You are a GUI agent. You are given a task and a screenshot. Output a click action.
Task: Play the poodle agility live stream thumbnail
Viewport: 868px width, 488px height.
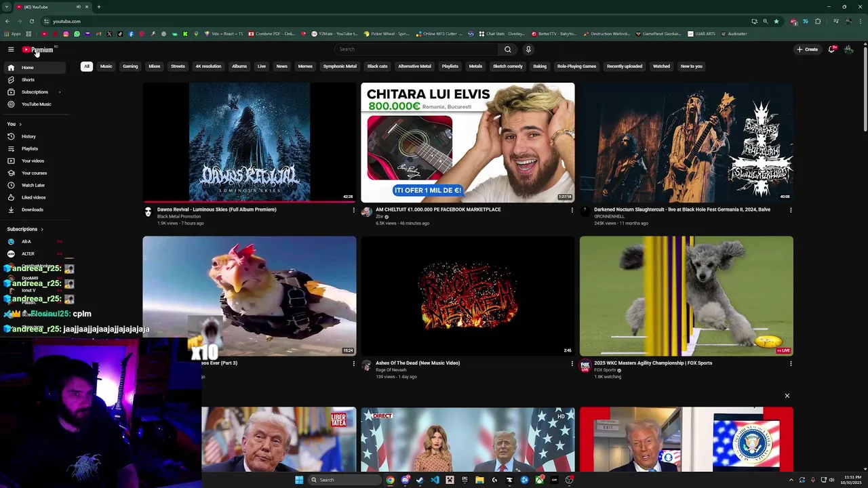[x=686, y=296]
